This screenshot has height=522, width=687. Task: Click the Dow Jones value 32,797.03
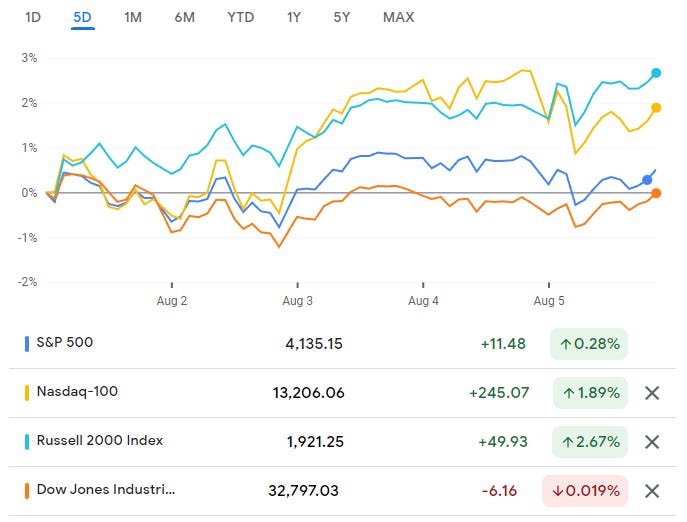(x=303, y=491)
